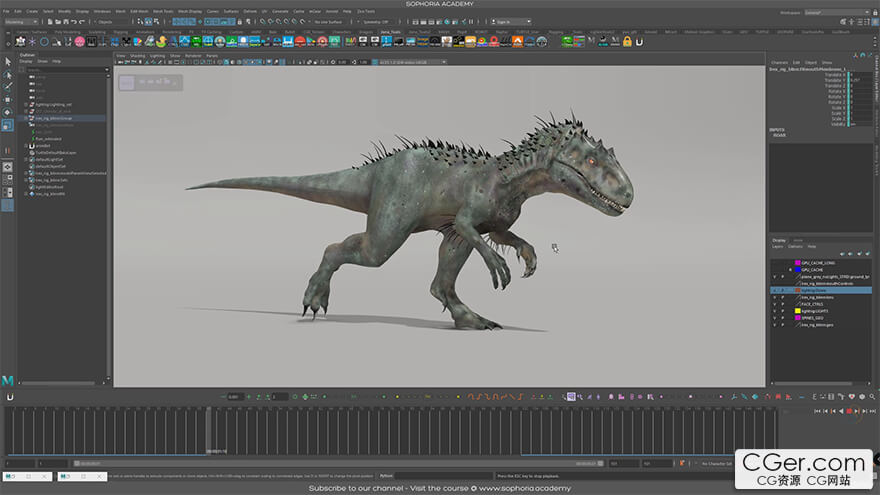The image size is (880, 495).
Task: Expand the magnet-icon node in Outliner
Action: tap(26, 146)
